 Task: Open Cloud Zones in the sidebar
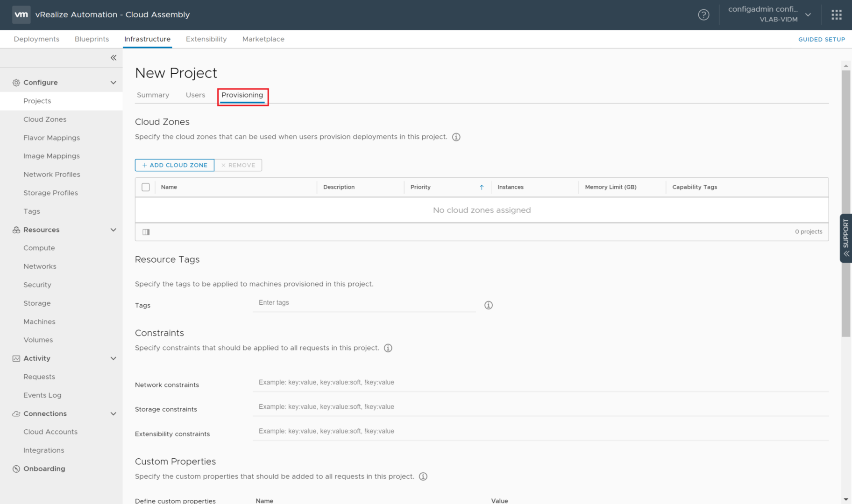pyautogui.click(x=45, y=119)
